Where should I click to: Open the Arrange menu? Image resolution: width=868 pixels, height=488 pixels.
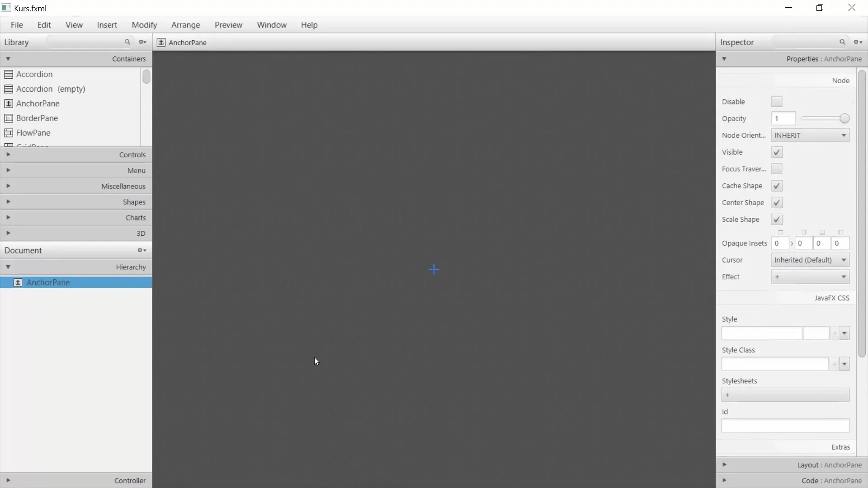coord(185,25)
